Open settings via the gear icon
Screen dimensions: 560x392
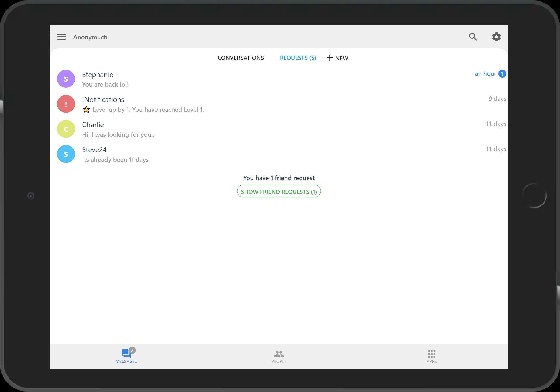point(496,37)
